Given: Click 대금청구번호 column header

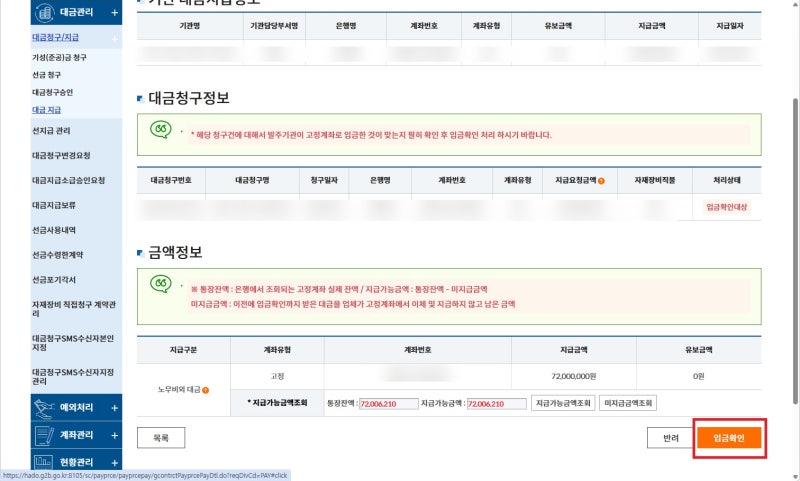Looking at the screenshot, I should click(x=171, y=181).
